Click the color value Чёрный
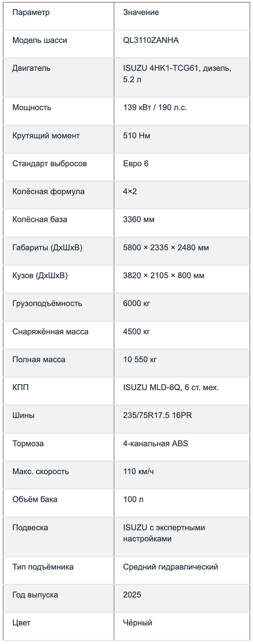Image resolution: width=253 pixels, height=644 pixels. [x=138, y=623]
